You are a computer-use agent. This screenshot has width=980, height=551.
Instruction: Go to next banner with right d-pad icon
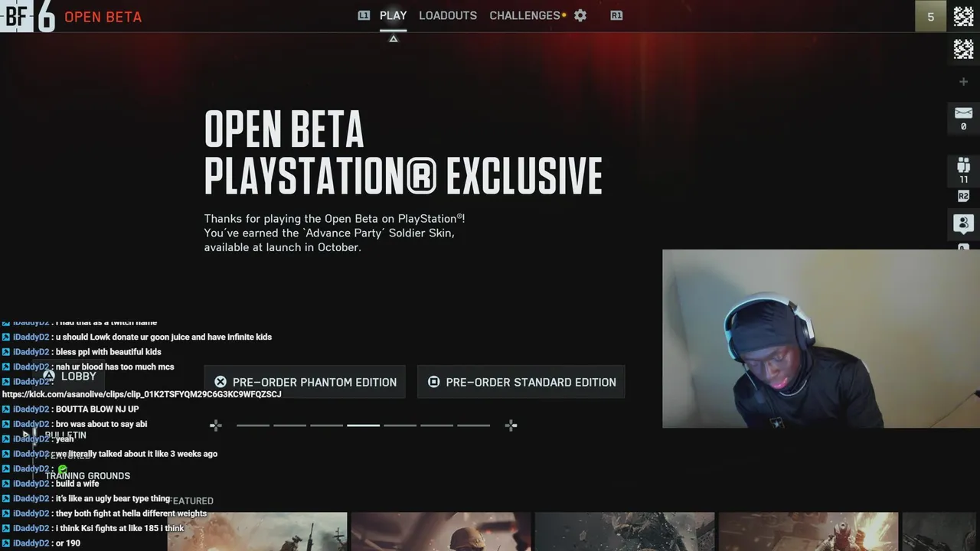[511, 425]
